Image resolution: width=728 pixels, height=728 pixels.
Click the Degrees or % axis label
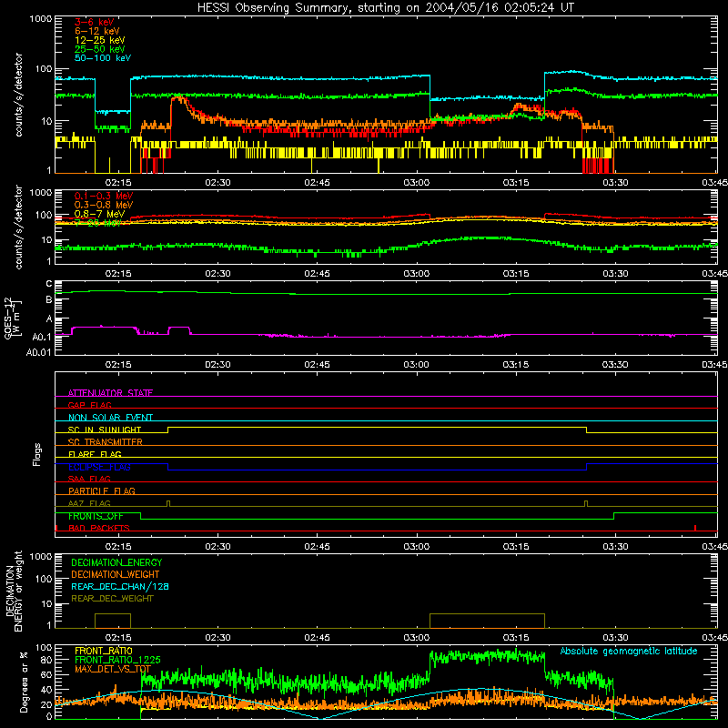[24, 682]
